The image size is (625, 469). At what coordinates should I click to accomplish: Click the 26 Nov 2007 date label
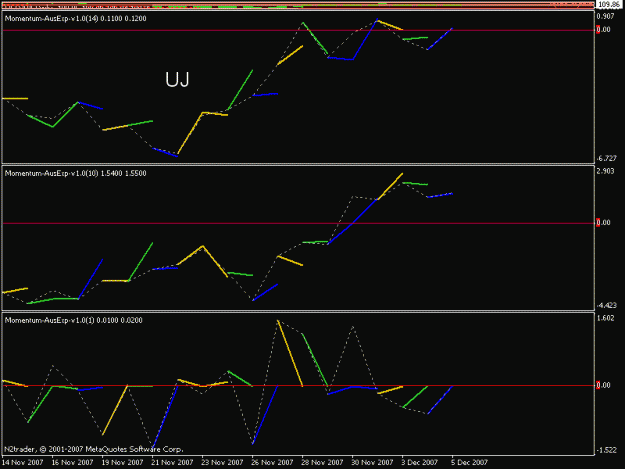tap(272, 462)
